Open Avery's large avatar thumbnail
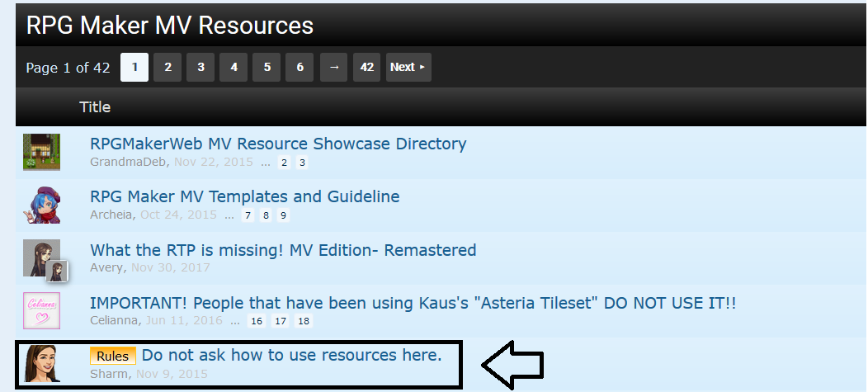Image resolution: width=868 pixels, height=392 pixels. point(41,258)
